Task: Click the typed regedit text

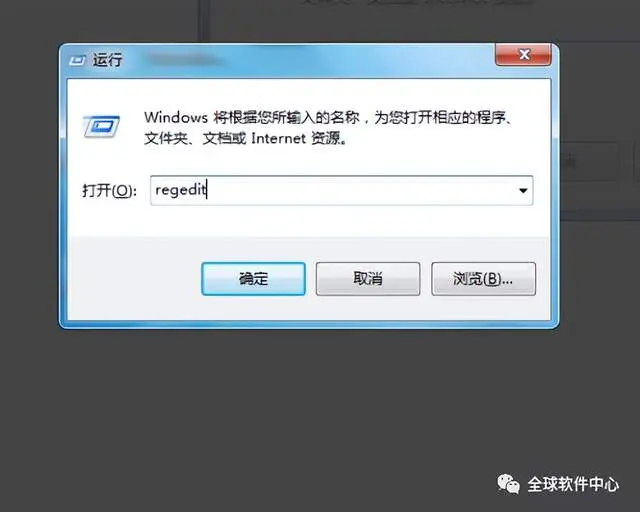Action: coord(180,190)
